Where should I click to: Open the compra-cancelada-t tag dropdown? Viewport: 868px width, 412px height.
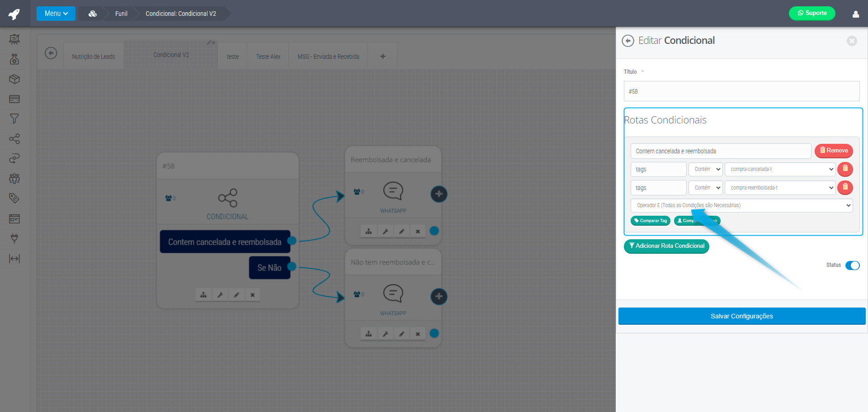click(780, 169)
